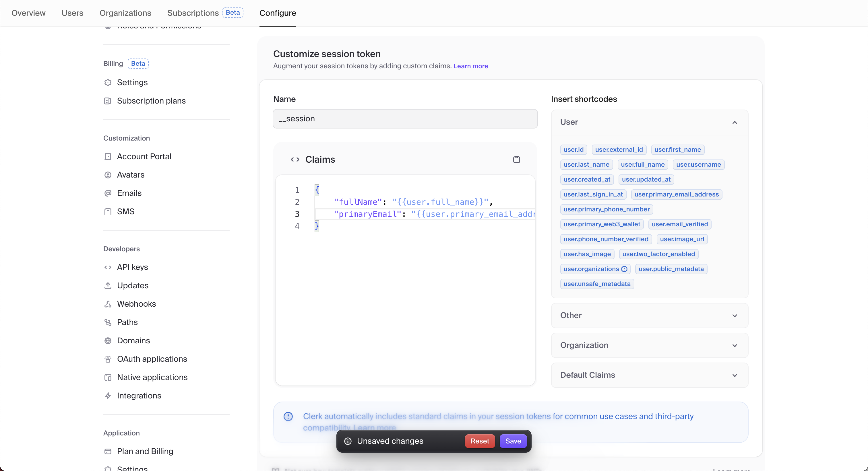Open the Subscriptions Beta tab
This screenshot has height=471, width=868.
click(192, 13)
